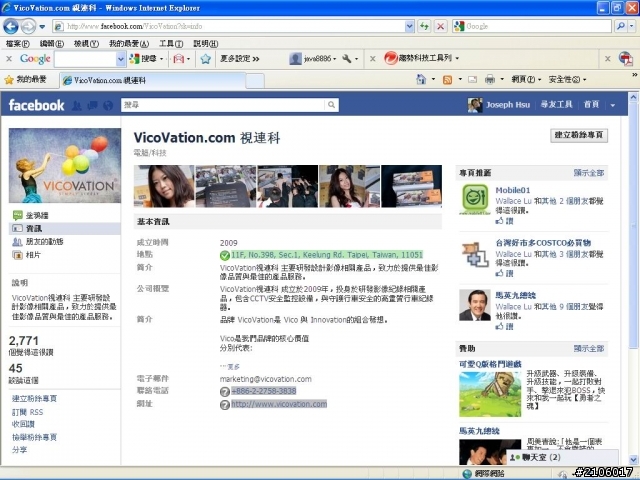The image size is (640, 480).
Task: Click the green check beside the address
Action: point(224,256)
